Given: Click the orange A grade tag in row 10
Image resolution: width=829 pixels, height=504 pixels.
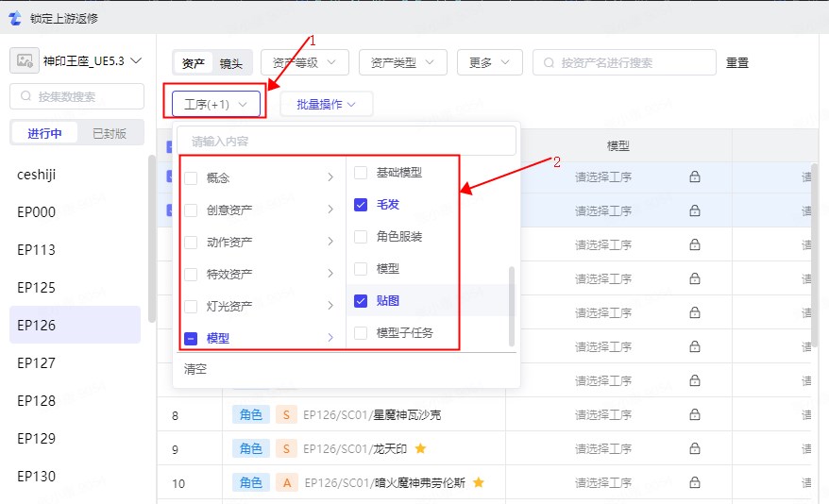Looking at the screenshot, I should pyautogui.click(x=286, y=482).
